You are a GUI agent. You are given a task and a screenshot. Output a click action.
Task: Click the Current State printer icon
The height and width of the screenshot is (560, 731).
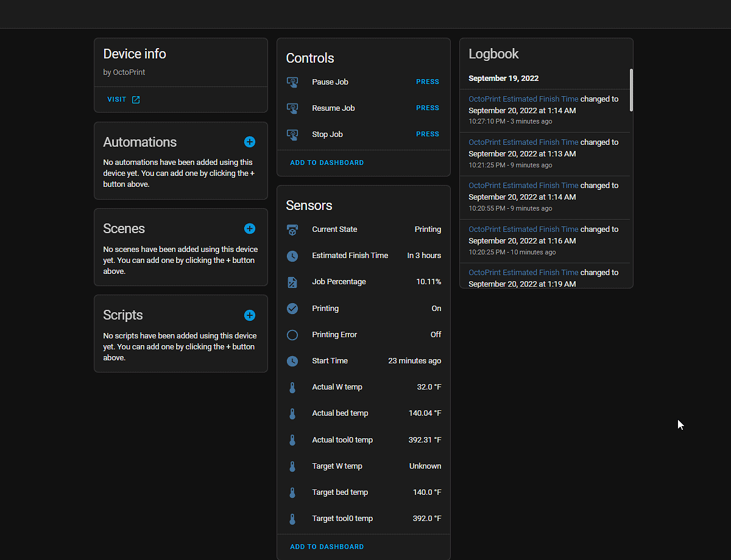click(292, 229)
